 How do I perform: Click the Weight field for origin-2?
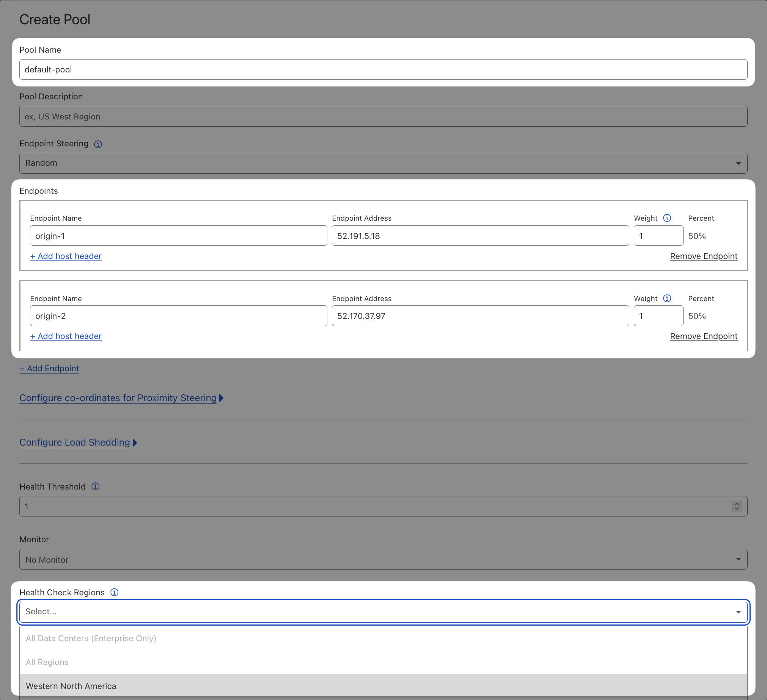coord(658,315)
